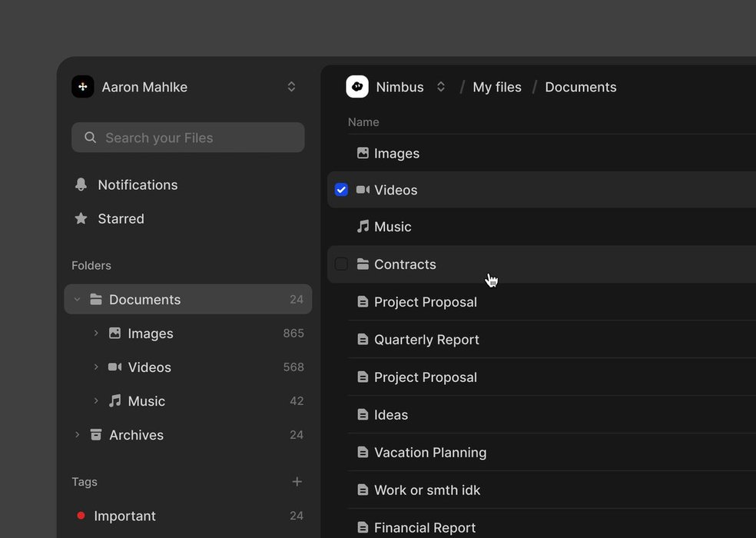Screen dimensions: 756x538
Task: Expand the Archives folder chevron
Action: pos(77,435)
